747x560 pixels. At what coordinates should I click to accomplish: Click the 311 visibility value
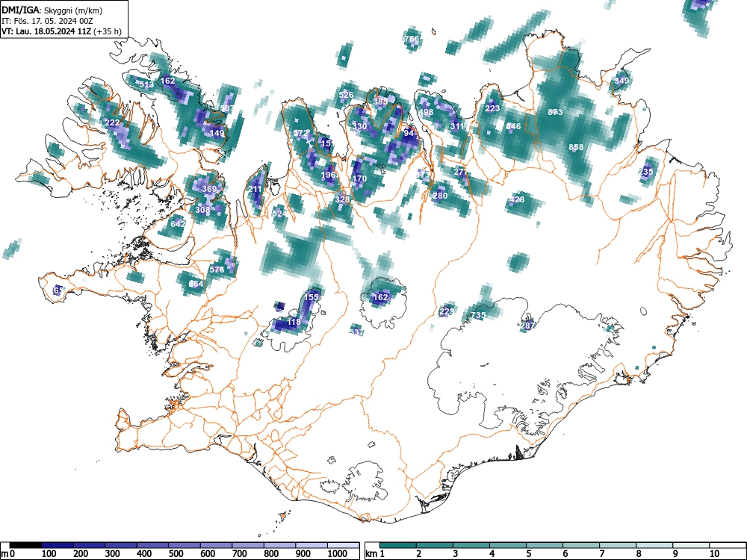click(x=457, y=126)
